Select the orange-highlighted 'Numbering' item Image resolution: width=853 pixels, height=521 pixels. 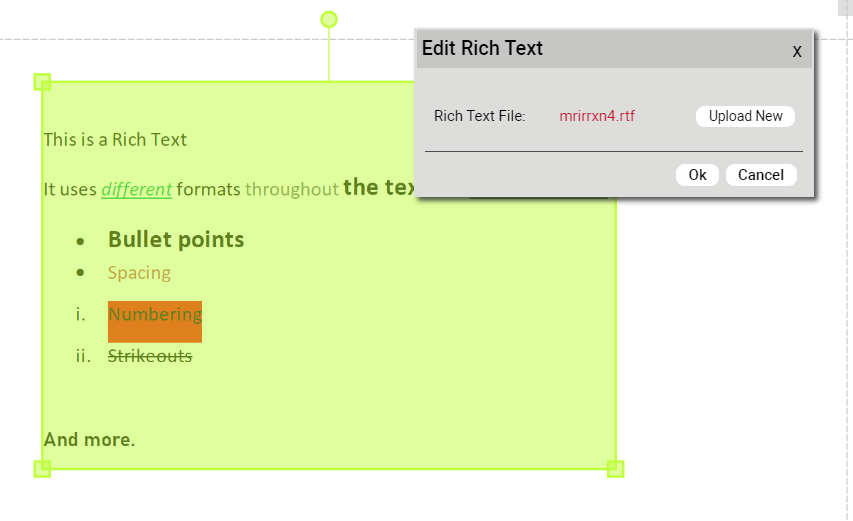pyautogui.click(x=155, y=315)
